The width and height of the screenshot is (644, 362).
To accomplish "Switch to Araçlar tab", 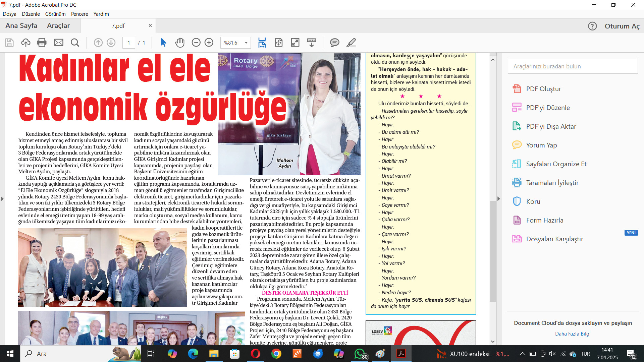I will click(58, 25).
